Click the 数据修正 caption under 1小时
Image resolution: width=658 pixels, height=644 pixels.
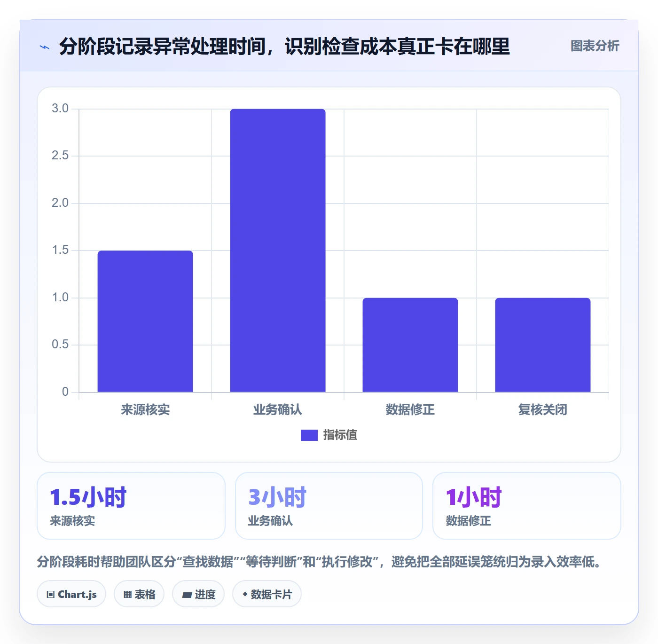pos(468,521)
